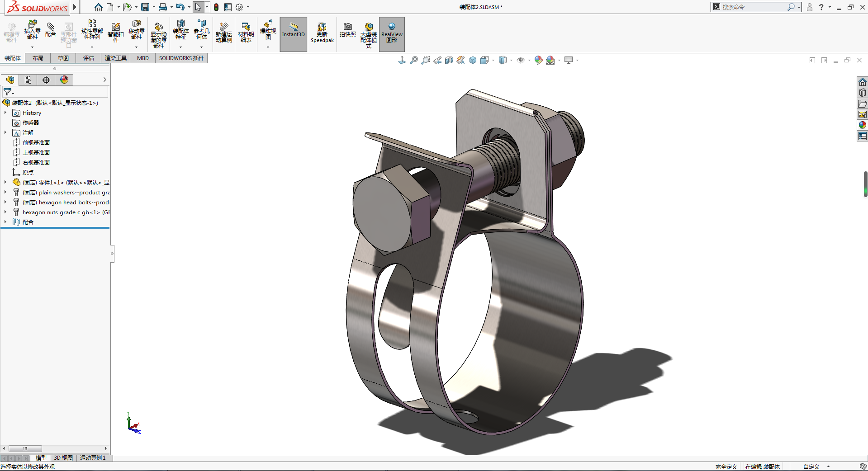The height and width of the screenshot is (471, 868).
Task: Toggle Instant3D mode
Action: [294, 34]
